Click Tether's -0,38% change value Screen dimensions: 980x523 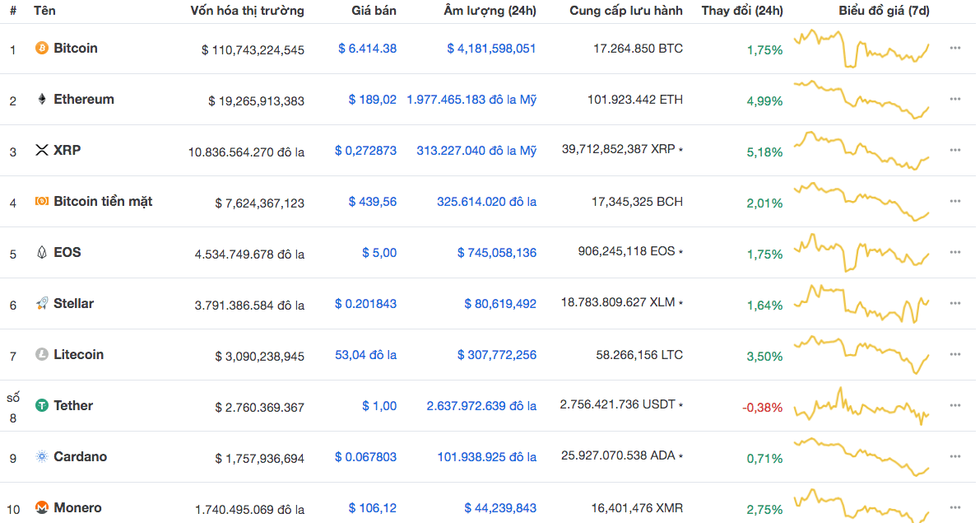[763, 407]
